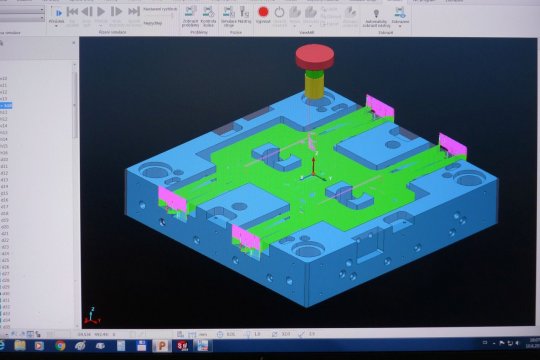Click the red ViewMill record button
The width and height of the screenshot is (540, 360).
pos(263,12)
